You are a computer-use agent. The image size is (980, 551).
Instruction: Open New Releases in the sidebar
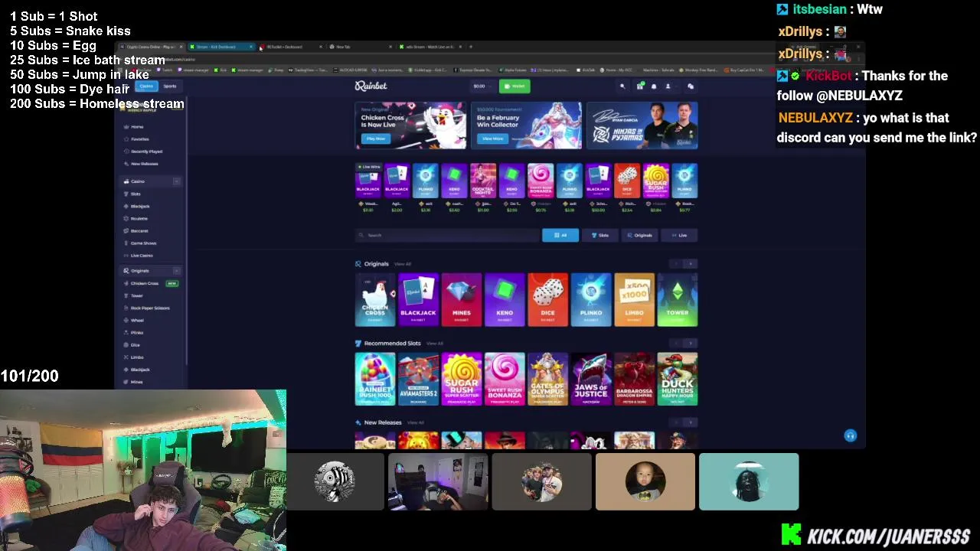(144, 164)
